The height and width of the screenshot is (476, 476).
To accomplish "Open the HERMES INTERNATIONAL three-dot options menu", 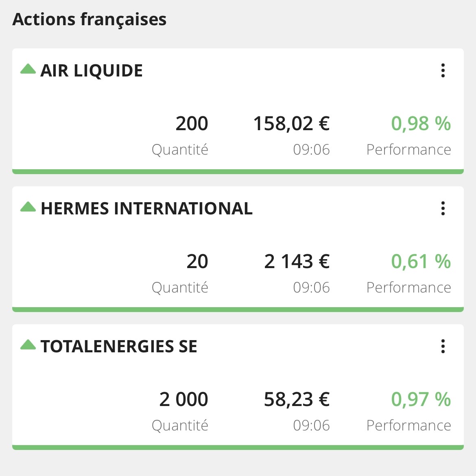I will tap(443, 209).
